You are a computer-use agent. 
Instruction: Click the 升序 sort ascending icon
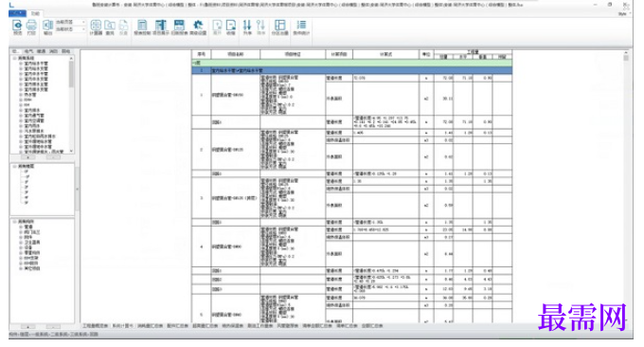pyautogui.click(x=247, y=27)
